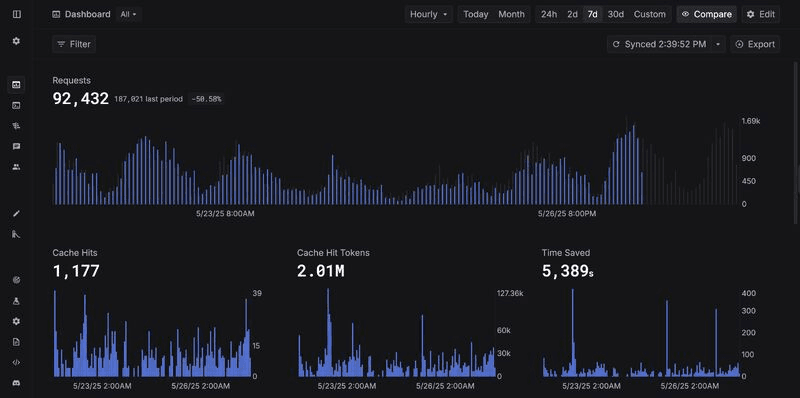
Task: Open the flask experiments icon in sidebar
Action: [16, 301]
